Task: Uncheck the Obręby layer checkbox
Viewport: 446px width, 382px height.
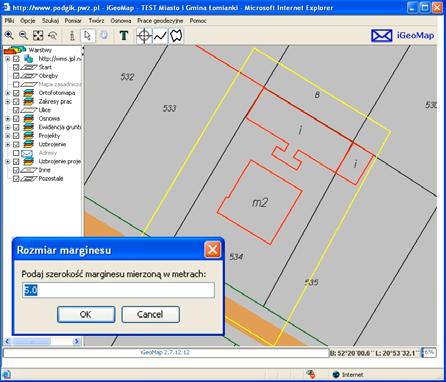Action: click(x=16, y=76)
